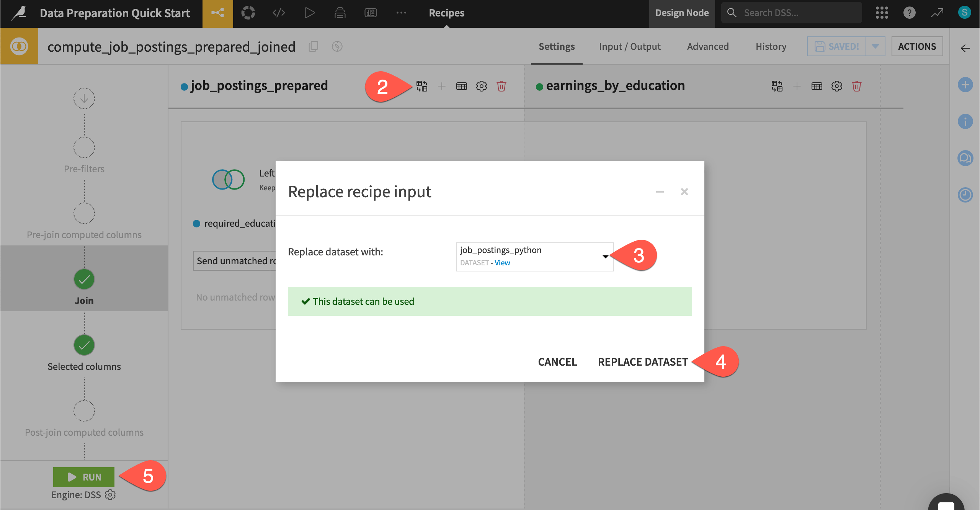The height and width of the screenshot is (510, 980).
Task: Open the Flow icon in top bar
Action: tap(217, 13)
